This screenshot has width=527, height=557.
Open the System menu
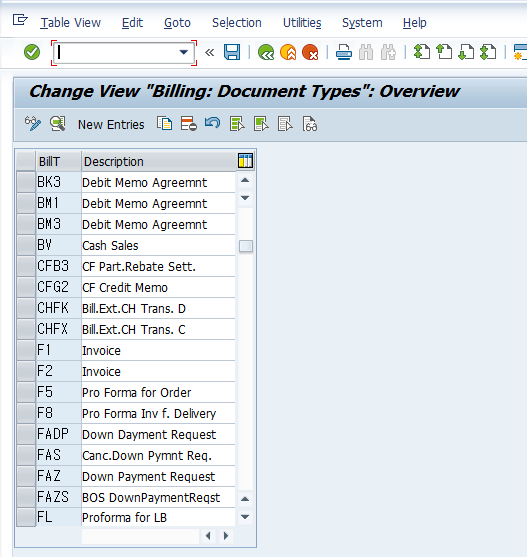(x=362, y=23)
